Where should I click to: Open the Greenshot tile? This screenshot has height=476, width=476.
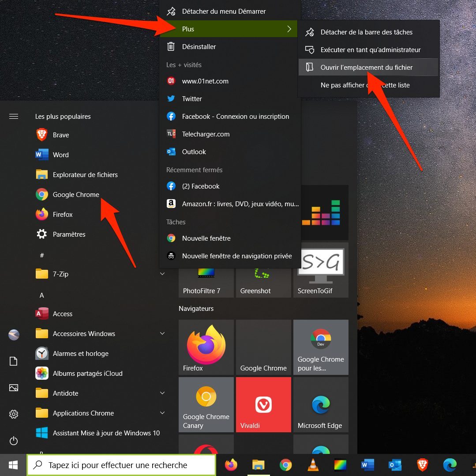pos(263,283)
